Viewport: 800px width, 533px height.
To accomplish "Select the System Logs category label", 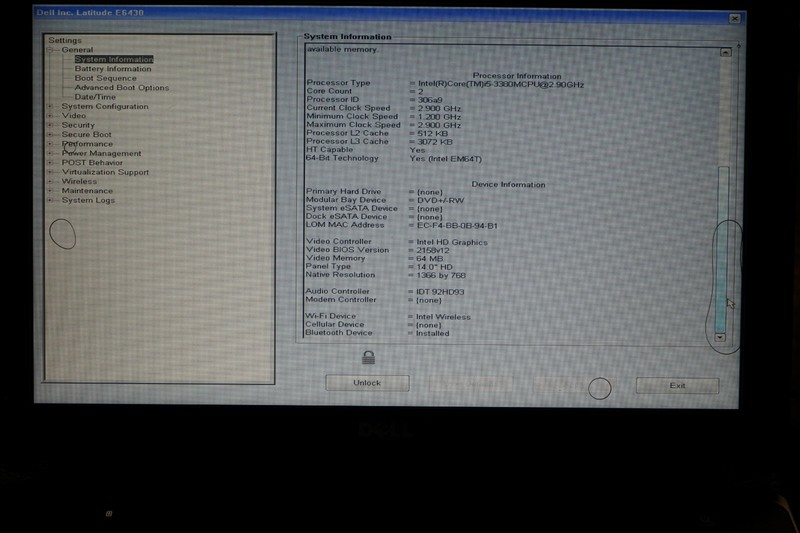I will (88, 200).
